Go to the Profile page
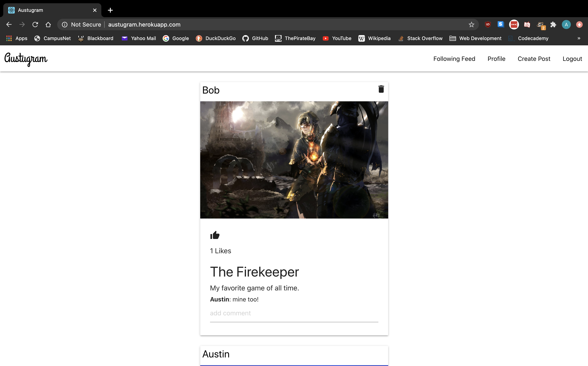 pos(496,59)
